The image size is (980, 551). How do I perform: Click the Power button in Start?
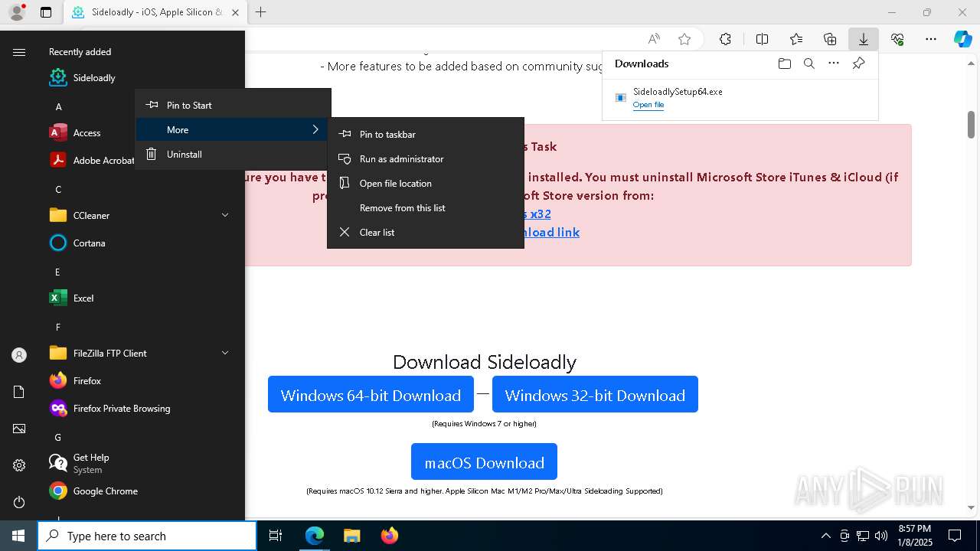click(19, 502)
